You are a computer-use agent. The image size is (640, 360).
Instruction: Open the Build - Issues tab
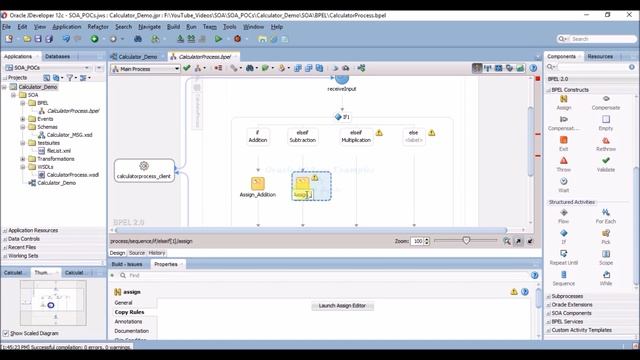coord(127,264)
